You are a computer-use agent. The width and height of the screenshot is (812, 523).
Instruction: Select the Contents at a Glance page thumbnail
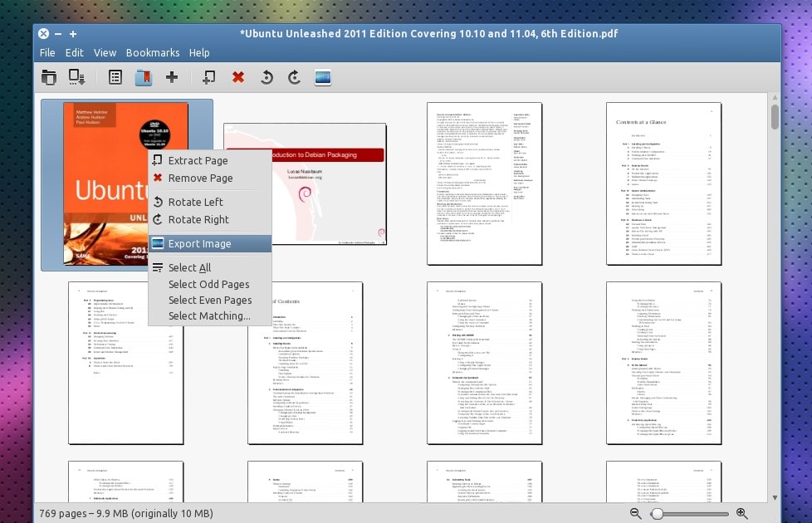(x=663, y=183)
